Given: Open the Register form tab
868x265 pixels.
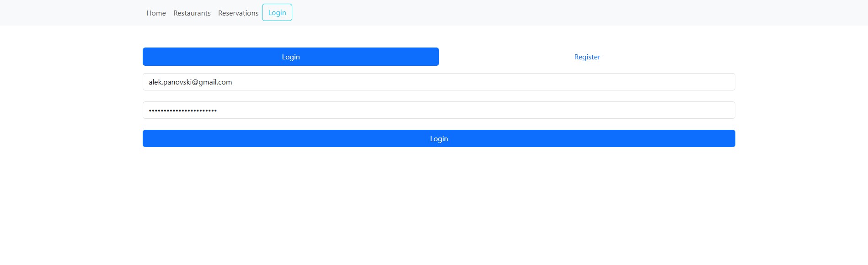Looking at the screenshot, I should [x=587, y=57].
